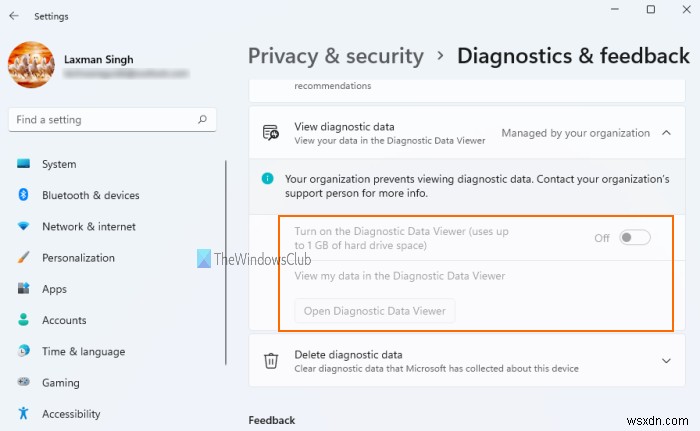Click Laxman Singh profile picture
700x431 pixels.
[32, 64]
